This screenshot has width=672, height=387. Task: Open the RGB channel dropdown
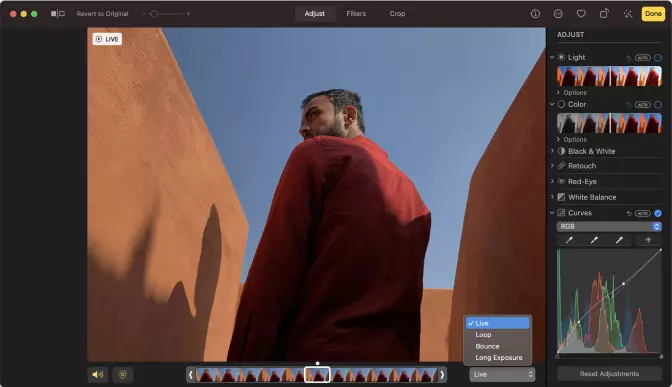pos(609,226)
